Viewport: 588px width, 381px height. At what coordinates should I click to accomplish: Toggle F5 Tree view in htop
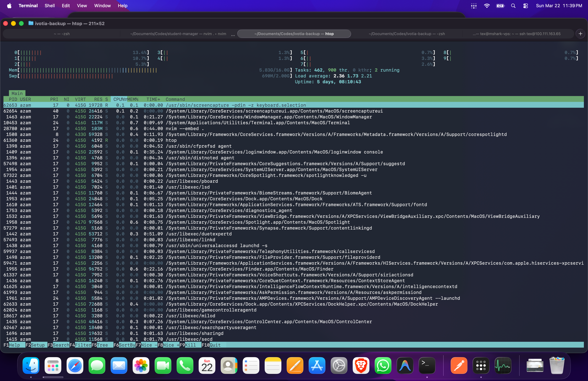pyautogui.click(x=102, y=345)
